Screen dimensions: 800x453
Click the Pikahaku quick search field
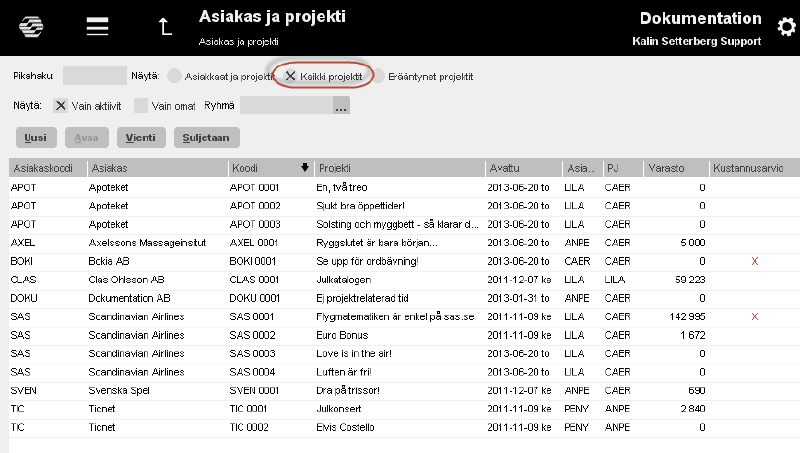click(x=95, y=76)
